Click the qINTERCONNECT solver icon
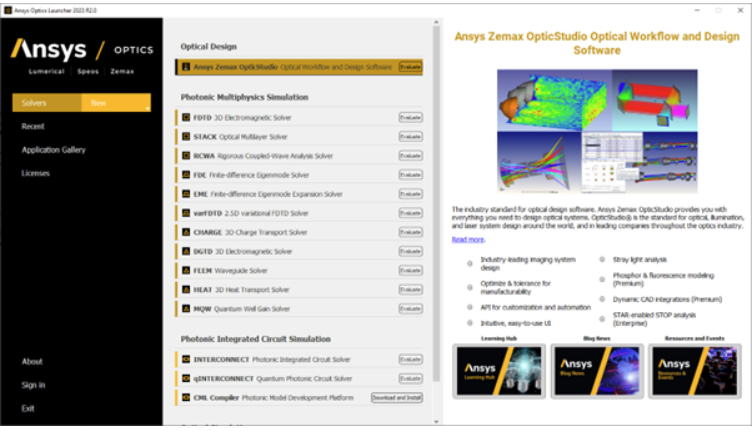This screenshot has width=755, height=431. pos(186,379)
